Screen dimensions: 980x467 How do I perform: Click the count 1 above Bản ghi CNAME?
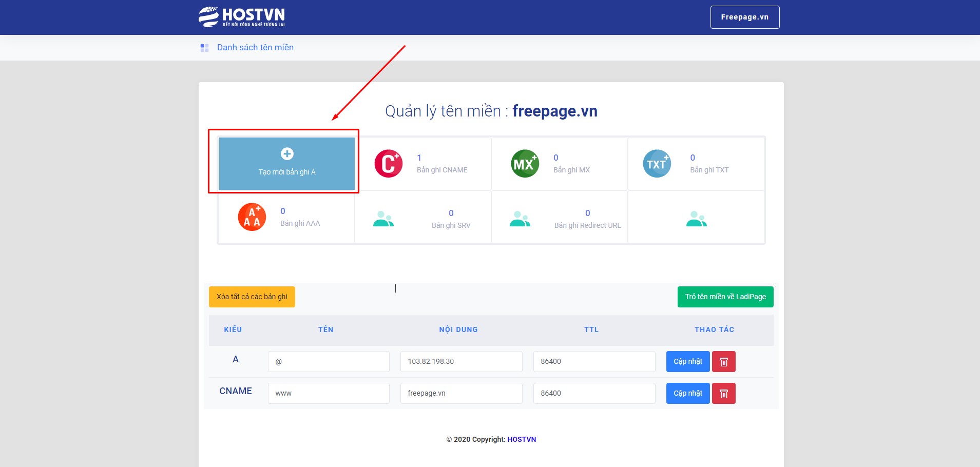tap(419, 158)
